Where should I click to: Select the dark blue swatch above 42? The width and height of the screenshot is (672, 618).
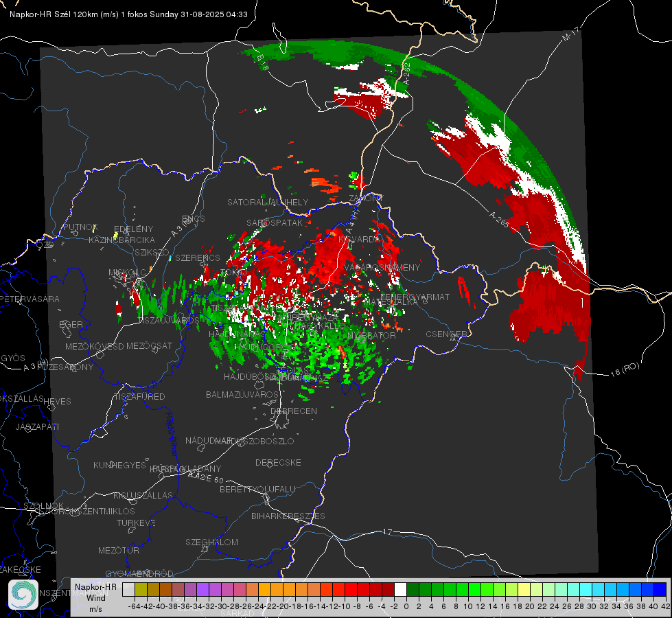click(660, 589)
